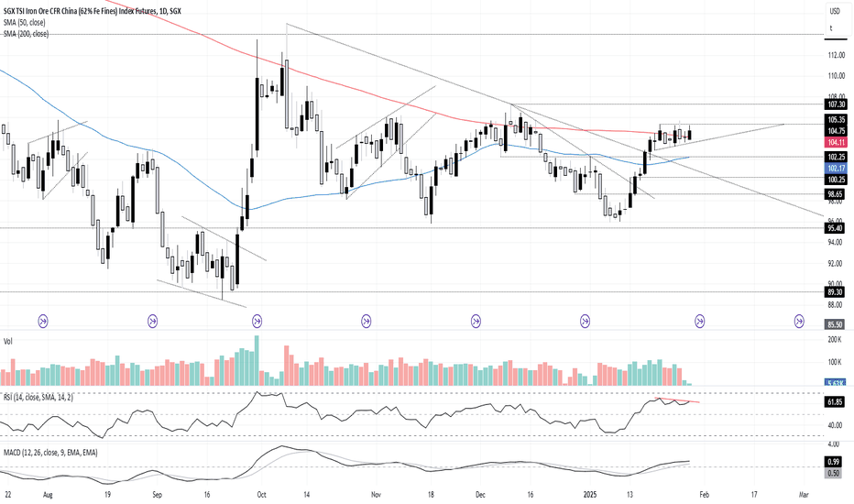
Task: Select the contract rollover marker above Nov
Action: pyautogui.click(x=367, y=322)
